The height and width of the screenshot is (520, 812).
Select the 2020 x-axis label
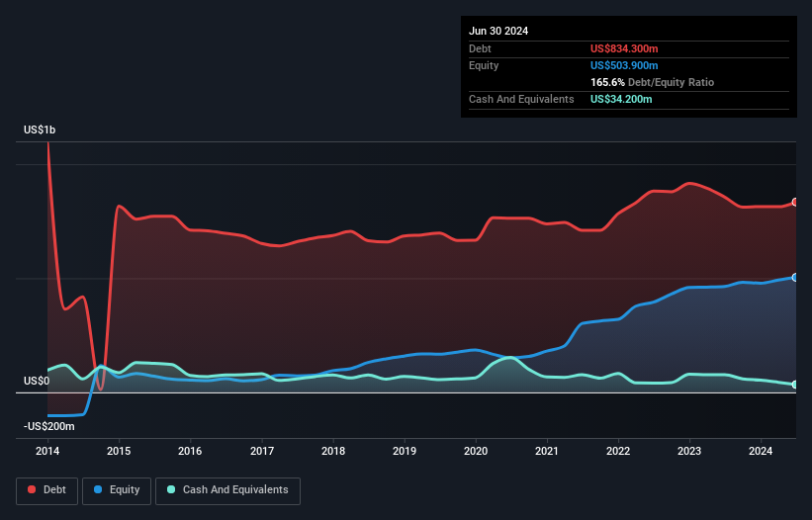(x=476, y=451)
